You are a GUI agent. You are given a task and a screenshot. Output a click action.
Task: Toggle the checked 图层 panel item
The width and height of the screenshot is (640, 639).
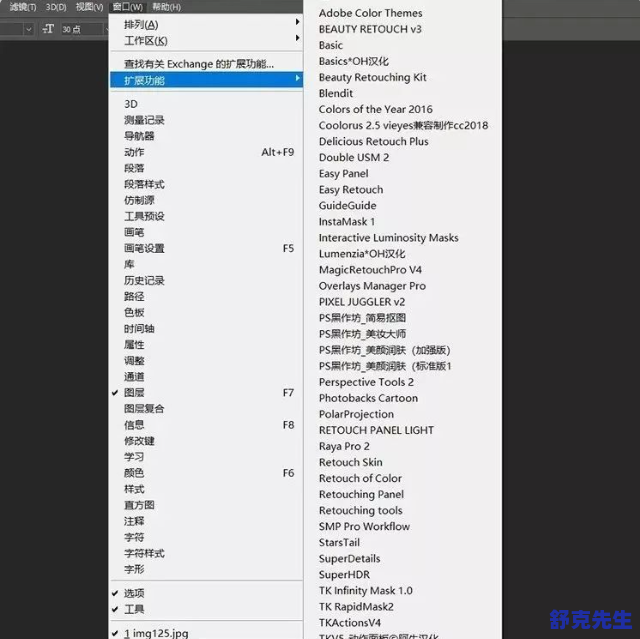point(134,393)
